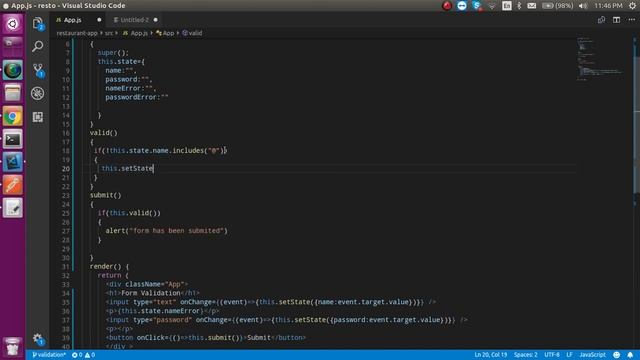Close the unsaved App.js tab dot
This screenshot has width=640, height=360.
tap(99, 20)
